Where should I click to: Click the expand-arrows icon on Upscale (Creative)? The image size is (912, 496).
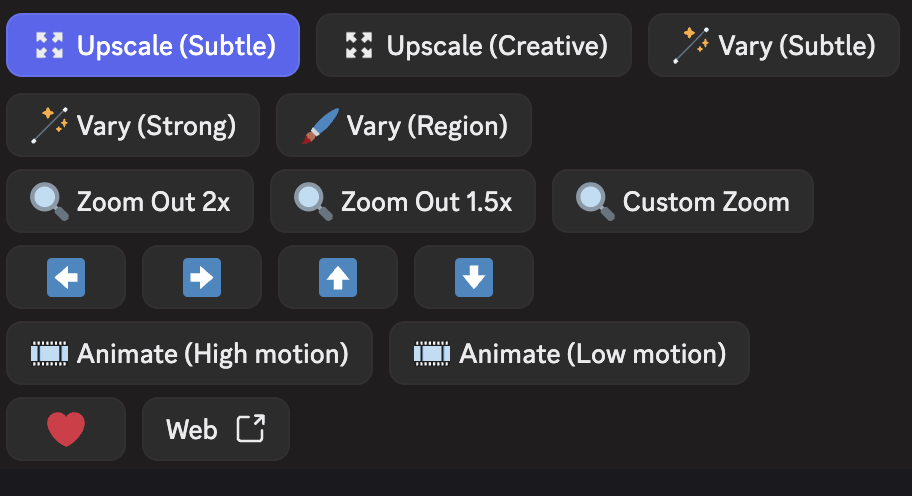click(x=358, y=45)
